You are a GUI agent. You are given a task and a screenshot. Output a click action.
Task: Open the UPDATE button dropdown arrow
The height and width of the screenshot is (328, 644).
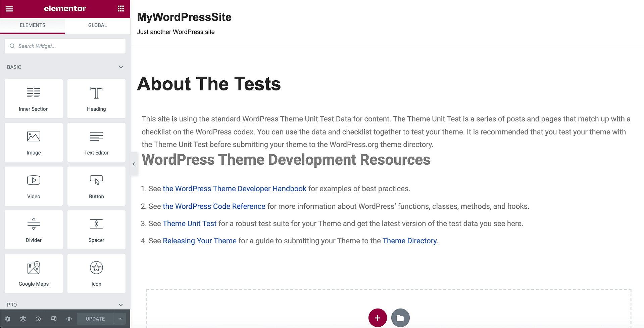coord(120,319)
